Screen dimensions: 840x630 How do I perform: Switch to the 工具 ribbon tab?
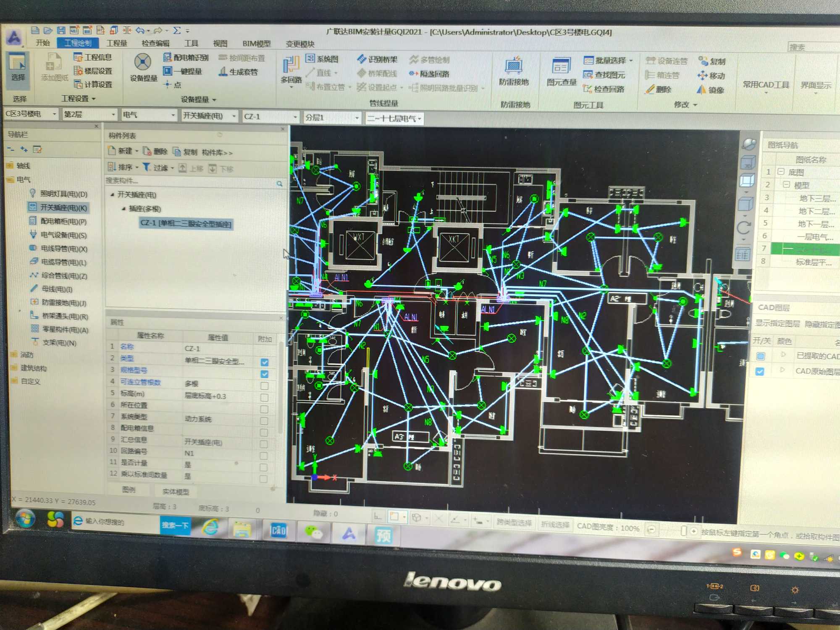191,43
